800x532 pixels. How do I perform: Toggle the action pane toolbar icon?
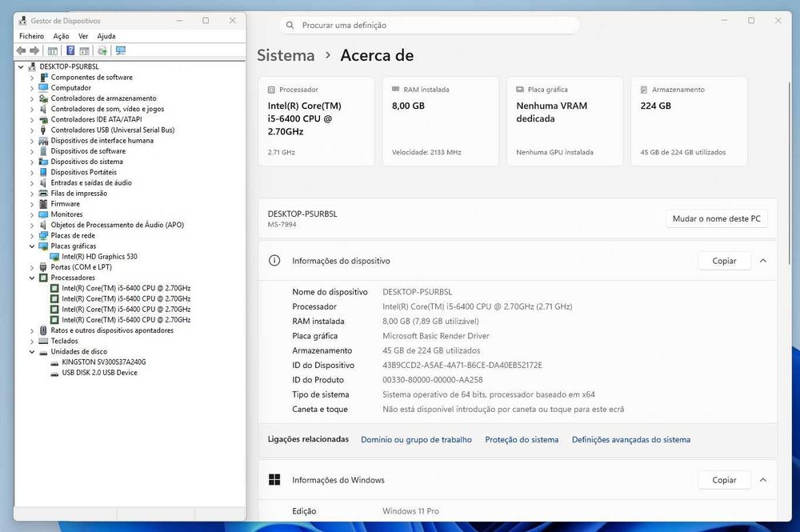(85, 50)
